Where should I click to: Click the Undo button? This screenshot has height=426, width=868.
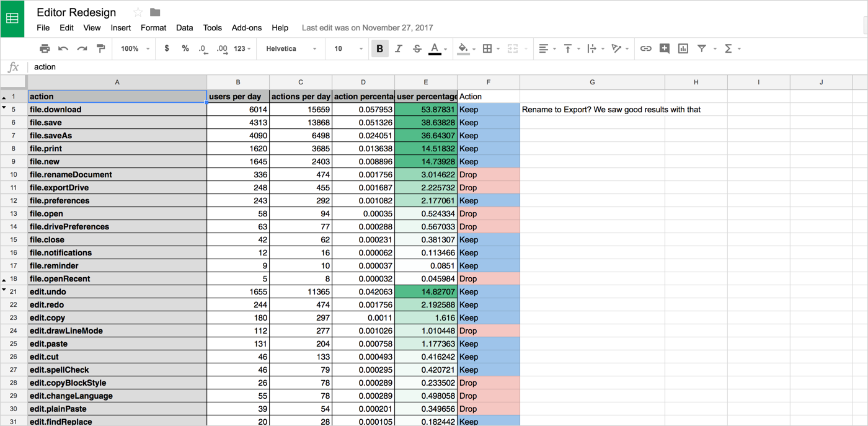(63, 48)
